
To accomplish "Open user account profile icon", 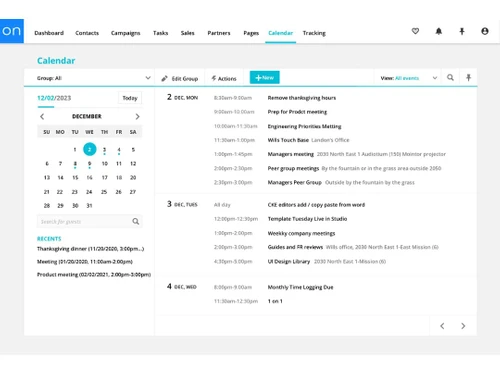I will 485,31.
